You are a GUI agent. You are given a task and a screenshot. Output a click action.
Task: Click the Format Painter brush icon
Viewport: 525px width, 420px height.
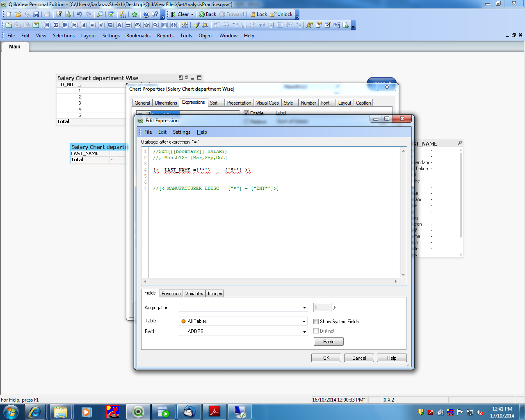[x=196, y=25]
